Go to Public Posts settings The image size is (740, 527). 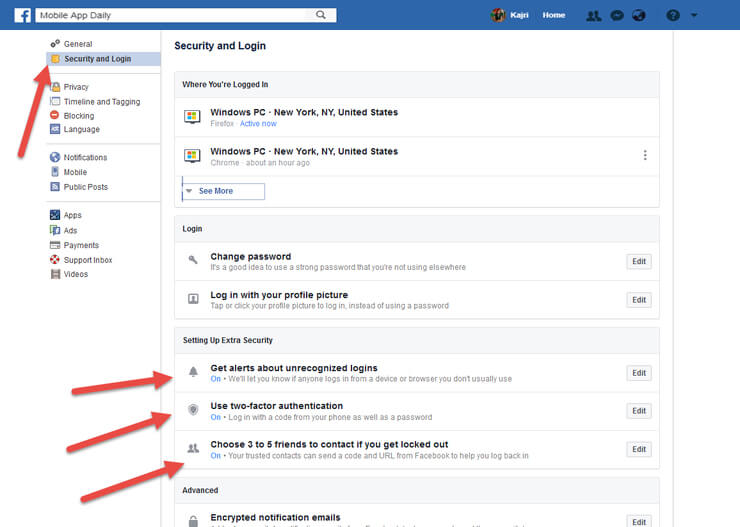coord(86,187)
